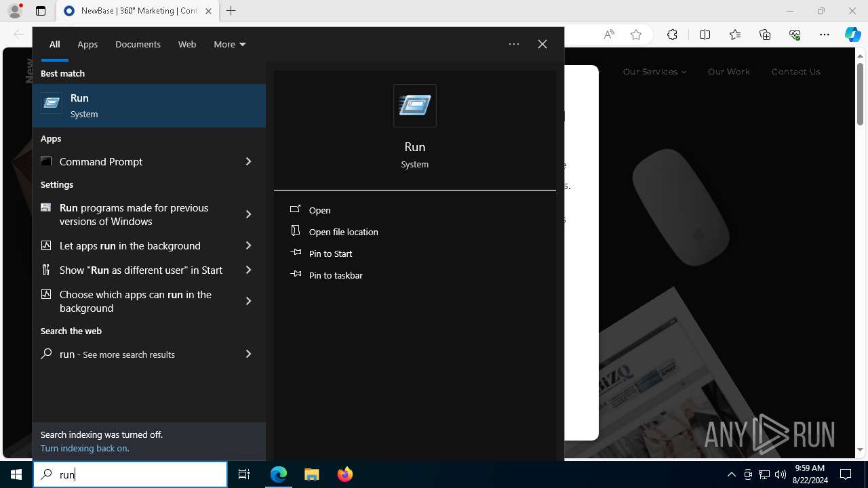The width and height of the screenshot is (868, 488).
Task: Click the Pin to taskbar pin icon
Action: pyautogui.click(x=296, y=274)
